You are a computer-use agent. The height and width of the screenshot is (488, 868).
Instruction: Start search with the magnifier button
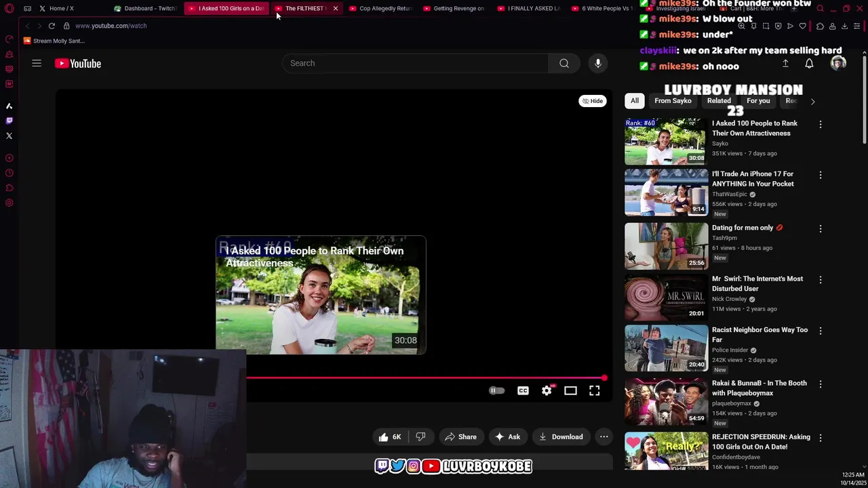point(564,63)
